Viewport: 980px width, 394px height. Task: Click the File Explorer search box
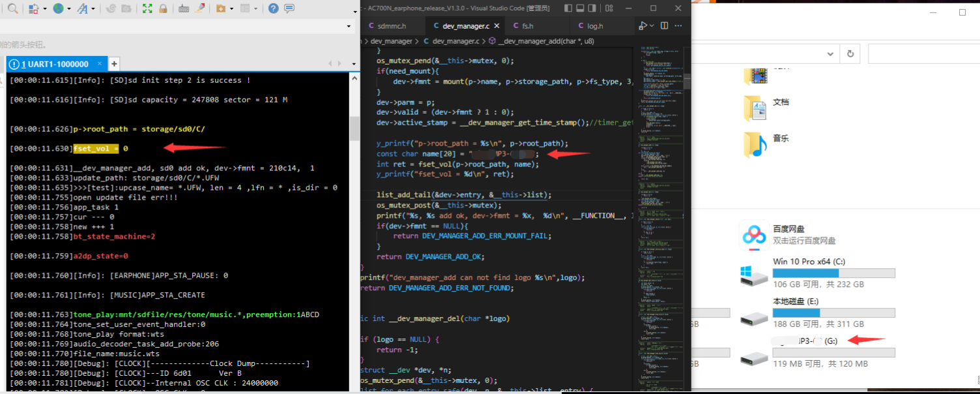click(923, 54)
